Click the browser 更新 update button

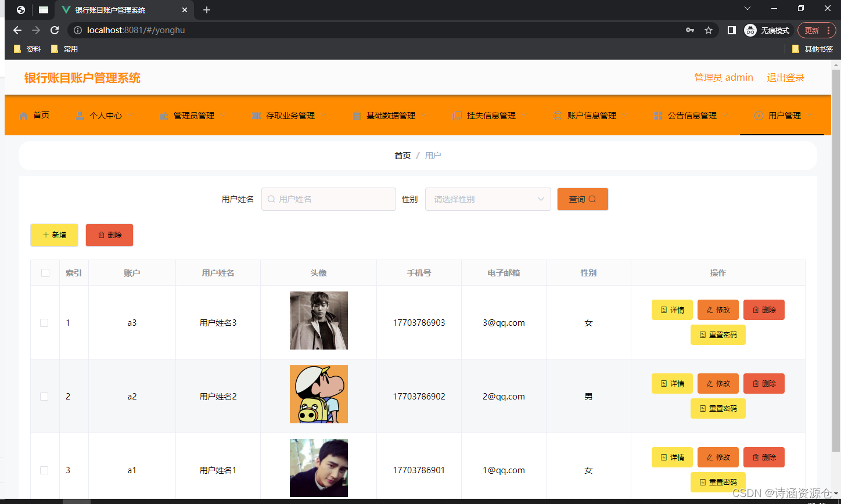[x=817, y=30]
